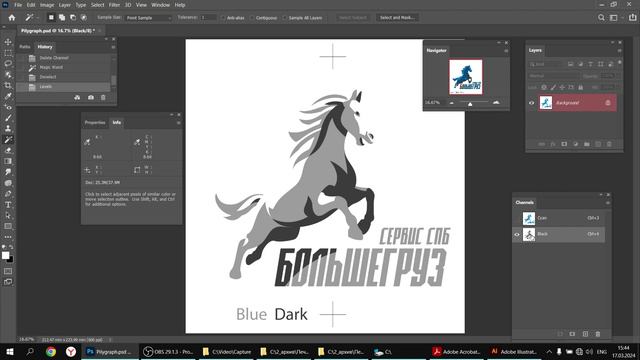Open the Filter menu

pos(114,5)
